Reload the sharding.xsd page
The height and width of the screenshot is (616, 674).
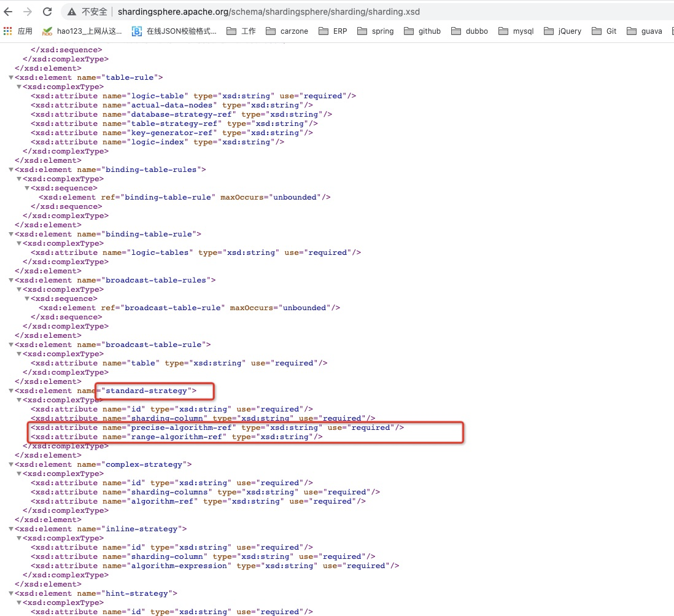click(x=47, y=12)
